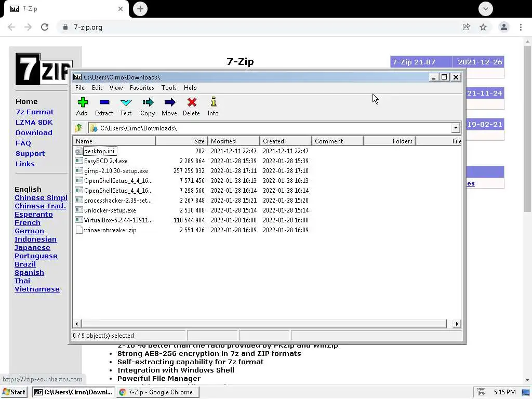Image resolution: width=532 pixels, height=399 pixels.
Task: Open Chrome's tab search dropdown
Action: point(486,9)
